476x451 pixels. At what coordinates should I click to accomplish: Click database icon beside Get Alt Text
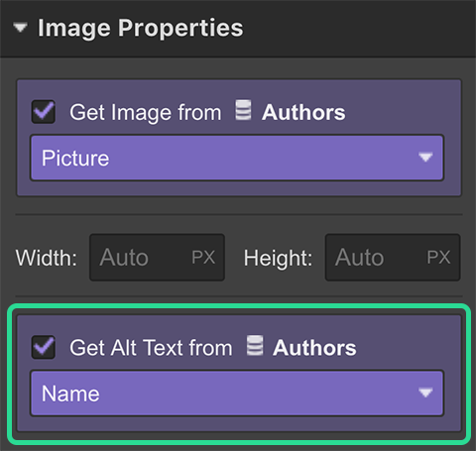(x=255, y=346)
